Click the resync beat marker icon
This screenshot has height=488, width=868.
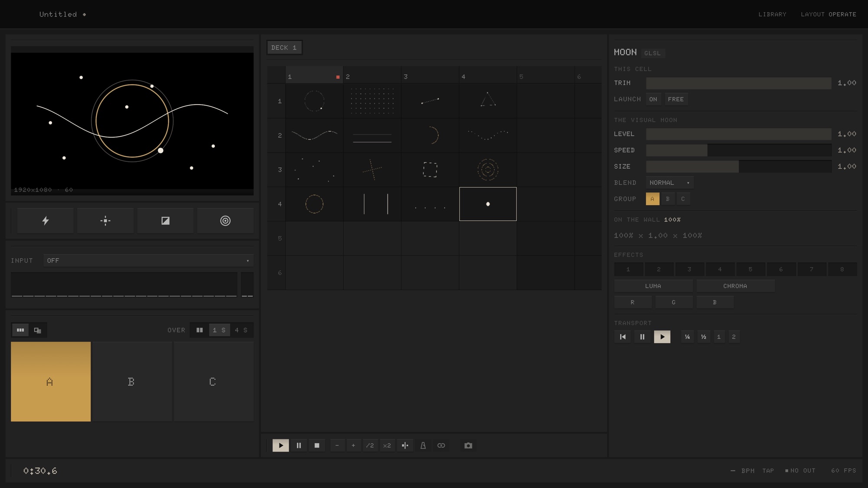click(x=405, y=445)
